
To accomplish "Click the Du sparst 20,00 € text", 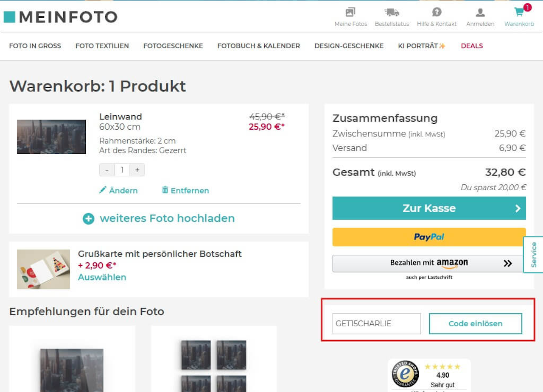I will (x=493, y=187).
